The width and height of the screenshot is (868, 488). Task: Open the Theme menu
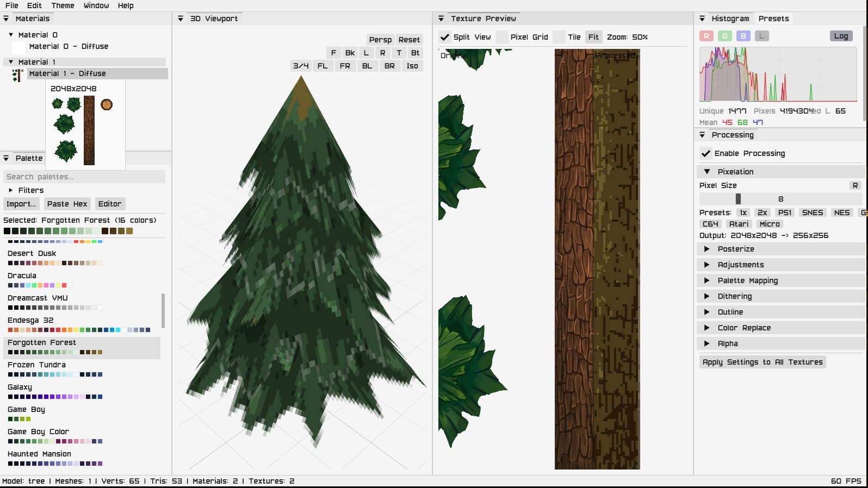[x=63, y=5]
